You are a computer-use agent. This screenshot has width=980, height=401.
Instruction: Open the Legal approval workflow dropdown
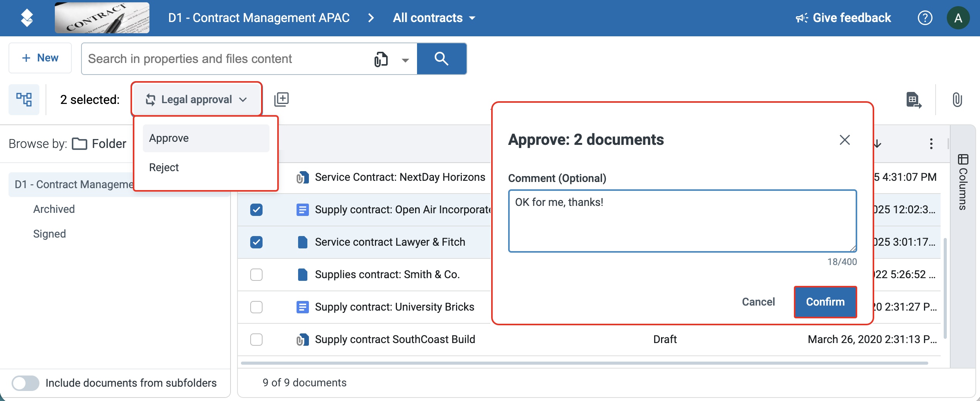point(197,99)
